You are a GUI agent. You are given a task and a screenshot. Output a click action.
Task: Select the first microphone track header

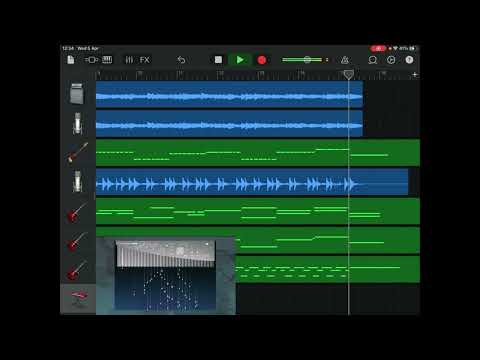[x=77, y=124]
